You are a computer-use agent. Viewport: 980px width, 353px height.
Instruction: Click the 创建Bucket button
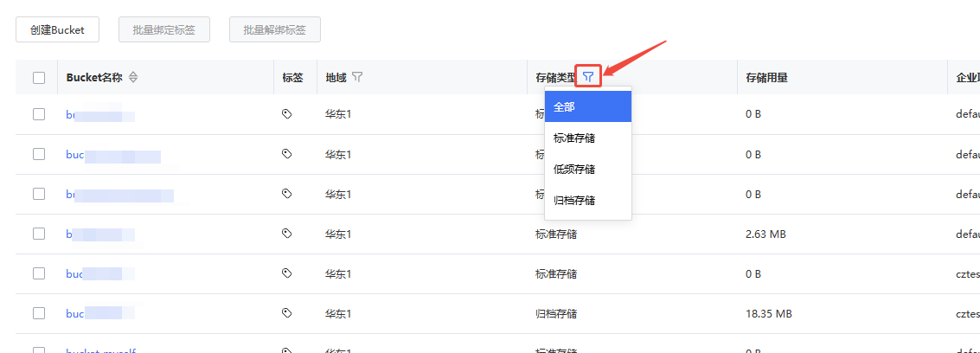57,29
